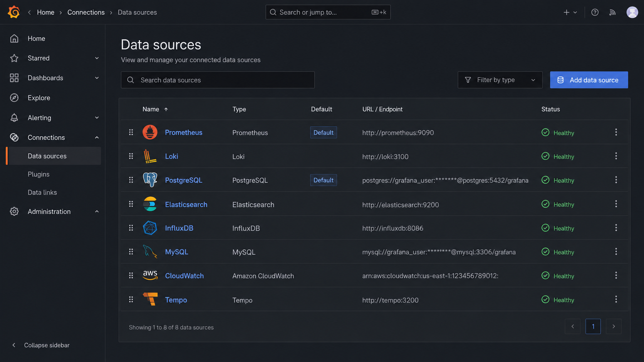Open the news feed RSS icon

click(x=612, y=12)
